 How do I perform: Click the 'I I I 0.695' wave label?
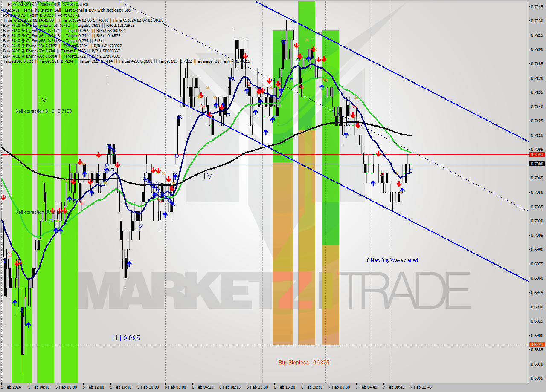pos(126,338)
